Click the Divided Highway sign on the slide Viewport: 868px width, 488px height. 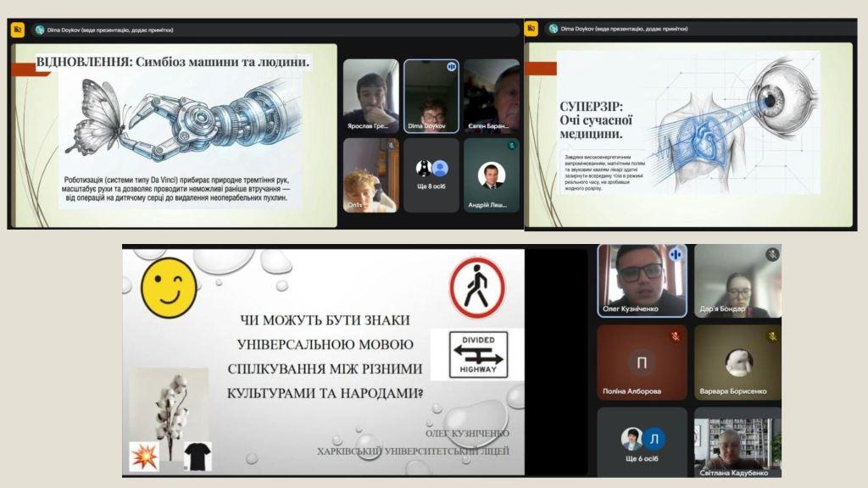479,354
